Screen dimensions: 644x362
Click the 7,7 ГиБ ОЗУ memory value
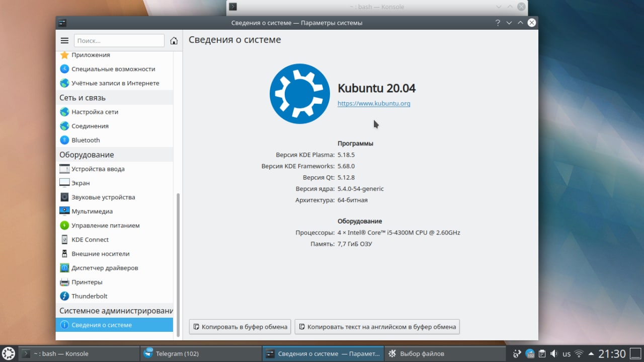355,244
